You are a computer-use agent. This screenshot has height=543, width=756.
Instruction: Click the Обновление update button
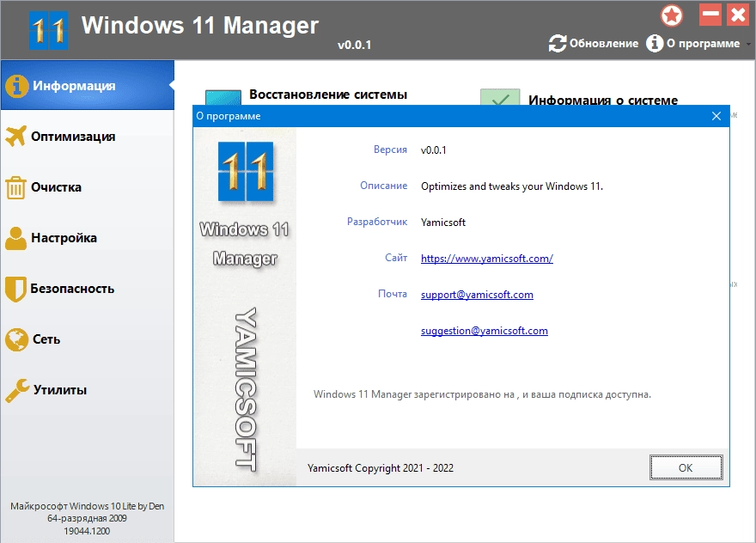coord(594,44)
